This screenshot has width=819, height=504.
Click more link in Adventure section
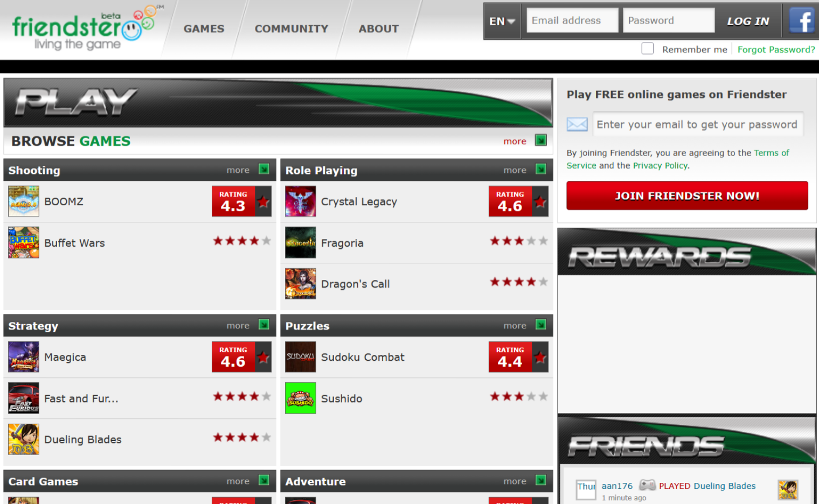(515, 481)
